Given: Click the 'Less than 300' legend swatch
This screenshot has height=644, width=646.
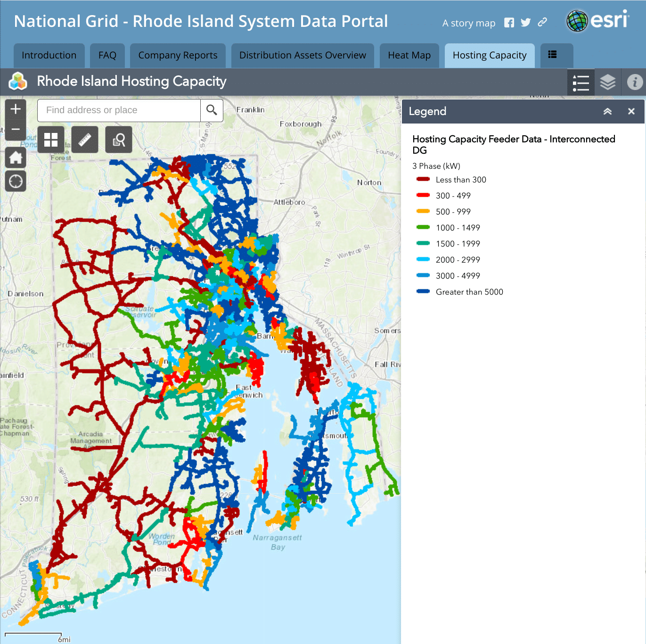Looking at the screenshot, I should 423,180.
